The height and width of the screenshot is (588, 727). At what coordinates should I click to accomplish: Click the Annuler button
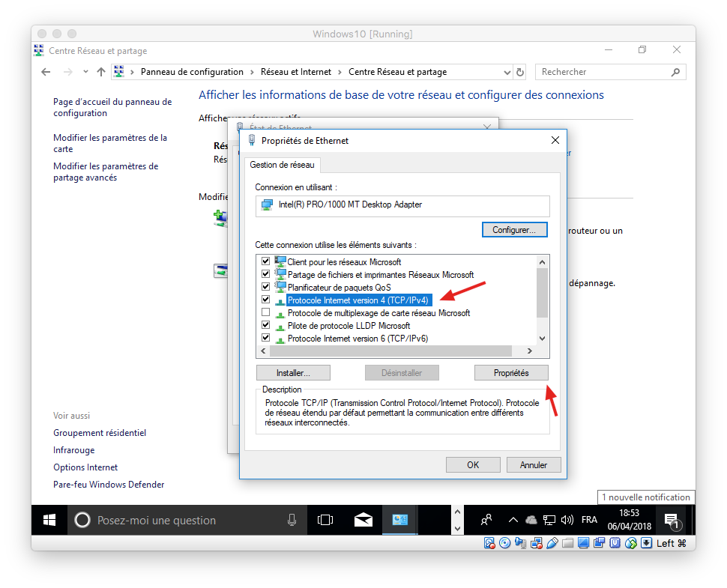click(534, 464)
